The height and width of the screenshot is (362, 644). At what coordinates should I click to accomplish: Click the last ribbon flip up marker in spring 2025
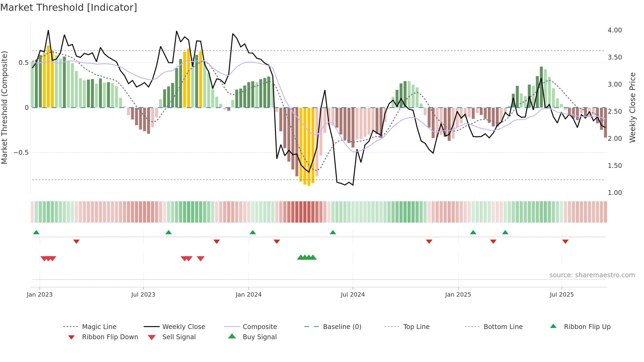click(505, 232)
